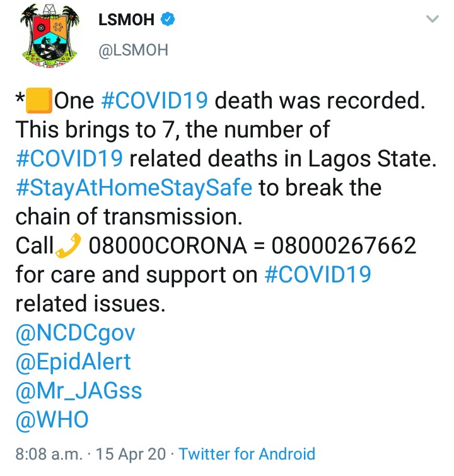Image resolution: width=454 pixels, height=476 pixels.
Task: Click the 'chain of transmission.' tweet text
Action: [129, 217]
